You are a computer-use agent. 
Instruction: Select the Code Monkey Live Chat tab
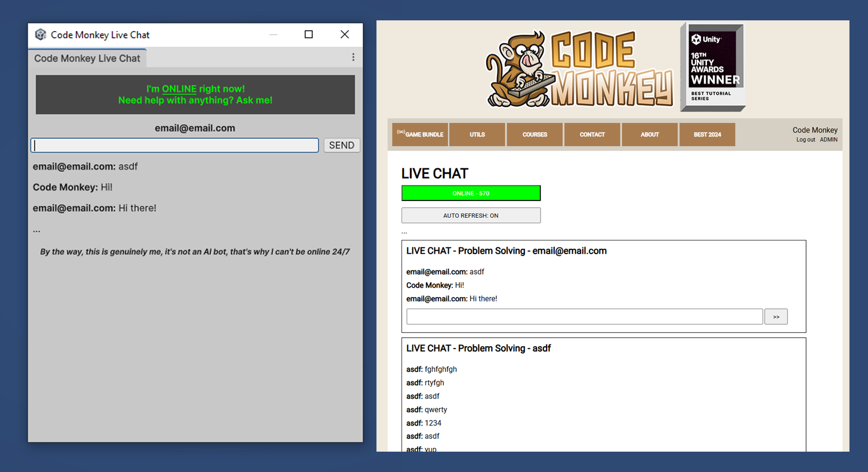87,58
